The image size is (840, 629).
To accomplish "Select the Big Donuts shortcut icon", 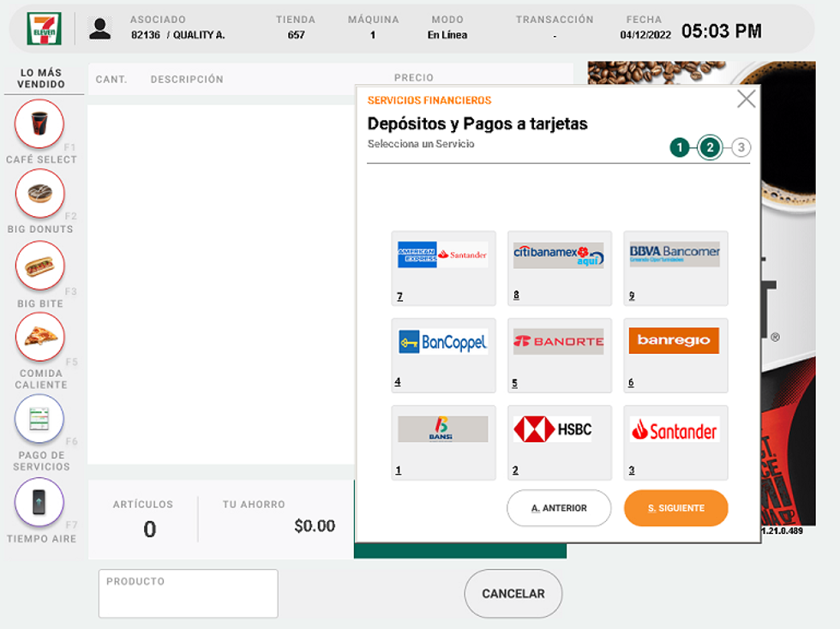I will point(39,194).
